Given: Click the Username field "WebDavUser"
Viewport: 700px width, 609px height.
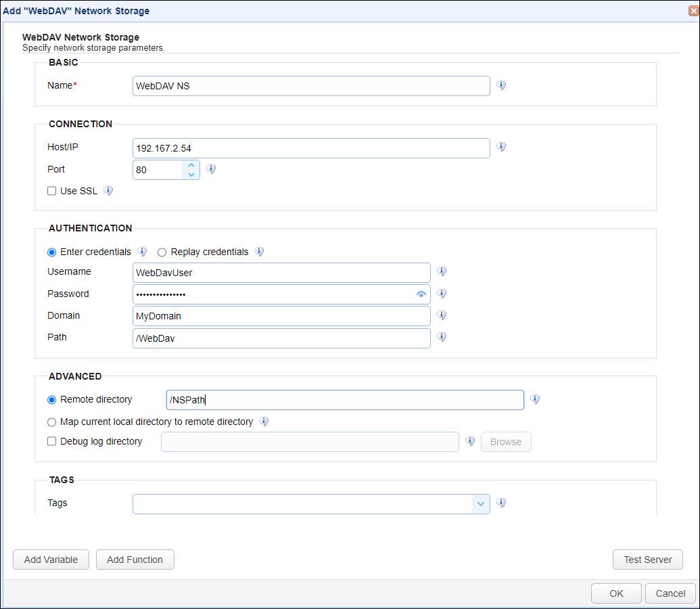Looking at the screenshot, I should coord(281,273).
